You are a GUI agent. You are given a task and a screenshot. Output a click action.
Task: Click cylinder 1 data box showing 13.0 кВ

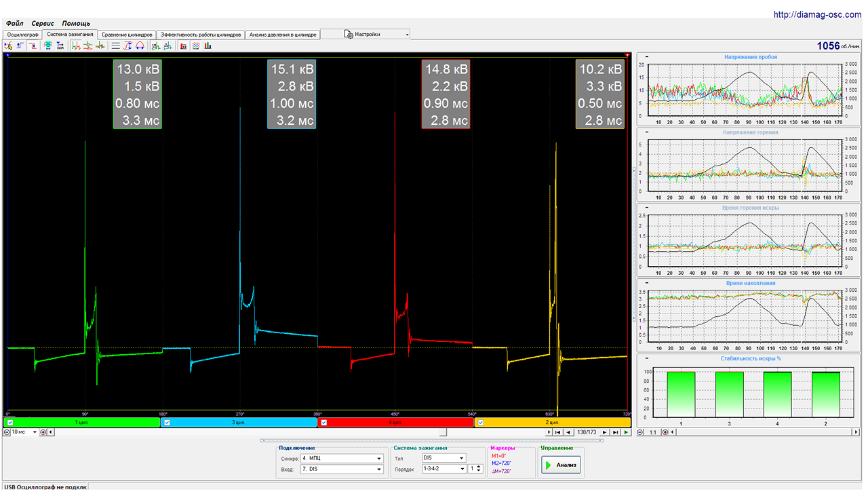[x=138, y=94]
